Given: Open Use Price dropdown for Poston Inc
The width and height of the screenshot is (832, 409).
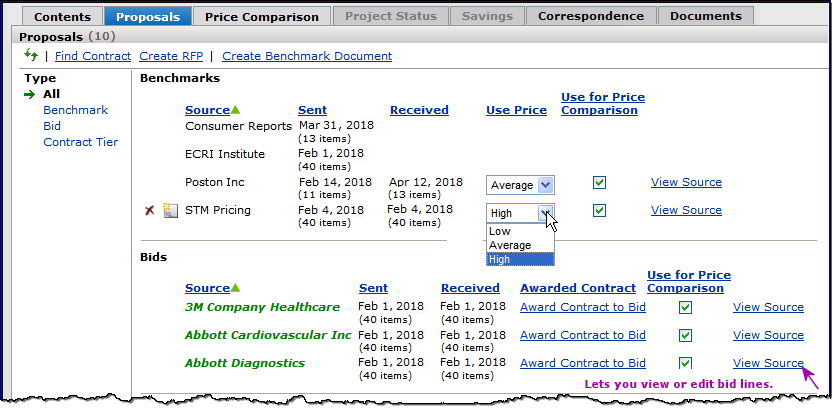Looking at the screenshot, I should pyautogui.click(x=545, y=185).
